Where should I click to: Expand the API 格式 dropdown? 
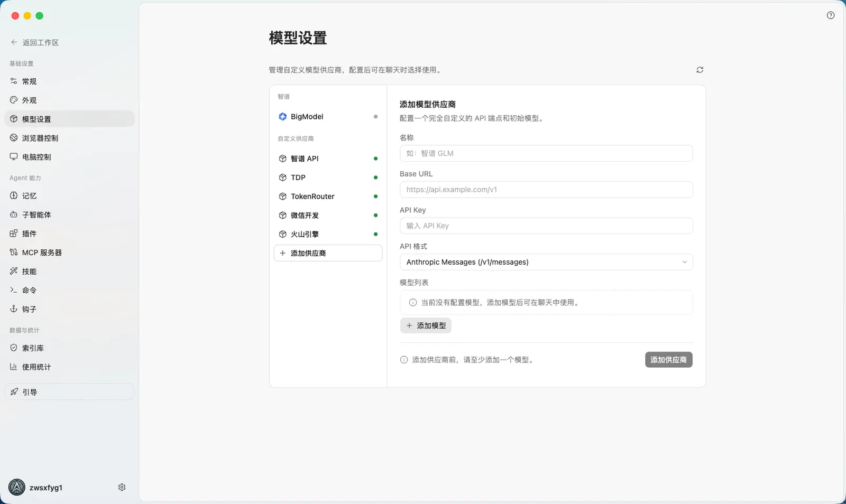click(x=546, y=262)
